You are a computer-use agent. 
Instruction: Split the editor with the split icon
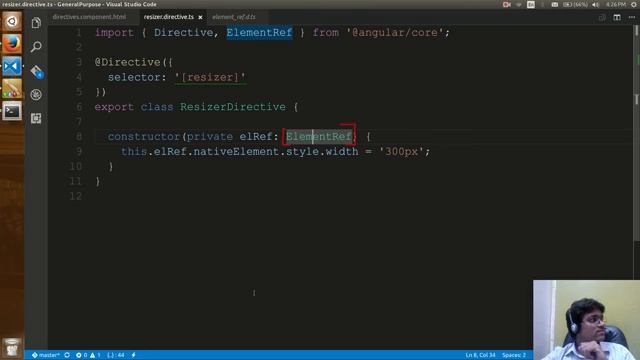(617, 17)
